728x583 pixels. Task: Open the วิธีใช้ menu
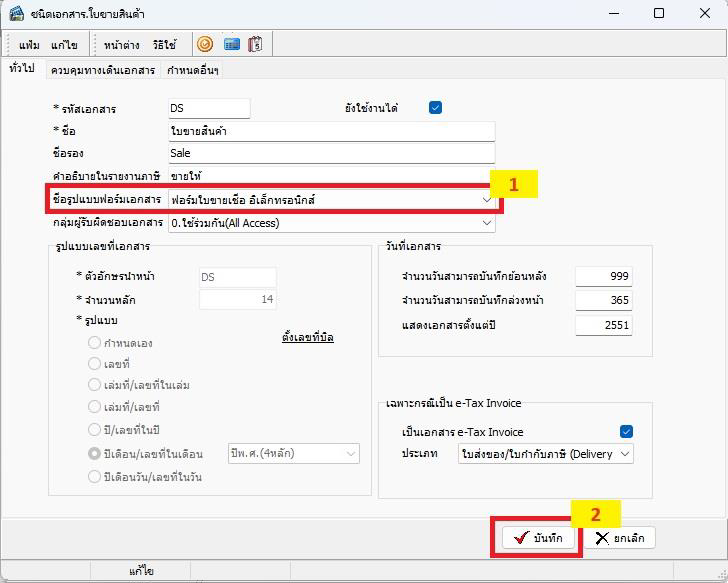(165, 45)
